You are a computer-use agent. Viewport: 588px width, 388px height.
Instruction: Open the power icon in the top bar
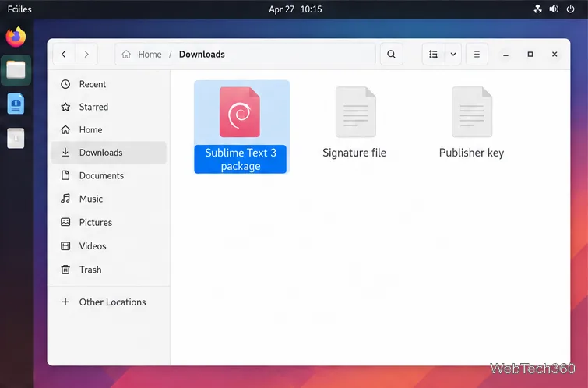[570, 9]
